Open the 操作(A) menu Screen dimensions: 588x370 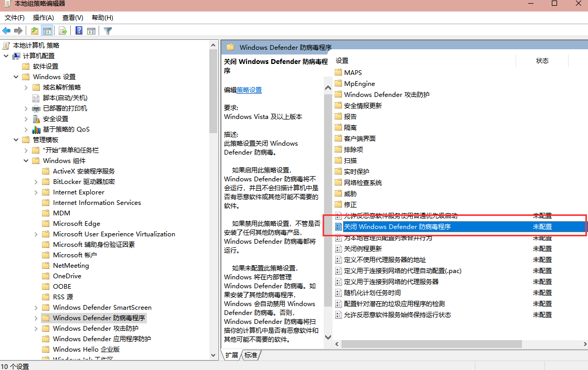[x=44, y=18]
